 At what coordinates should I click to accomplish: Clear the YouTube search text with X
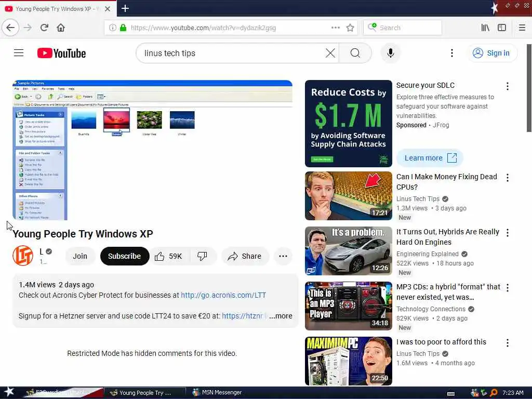330,53
